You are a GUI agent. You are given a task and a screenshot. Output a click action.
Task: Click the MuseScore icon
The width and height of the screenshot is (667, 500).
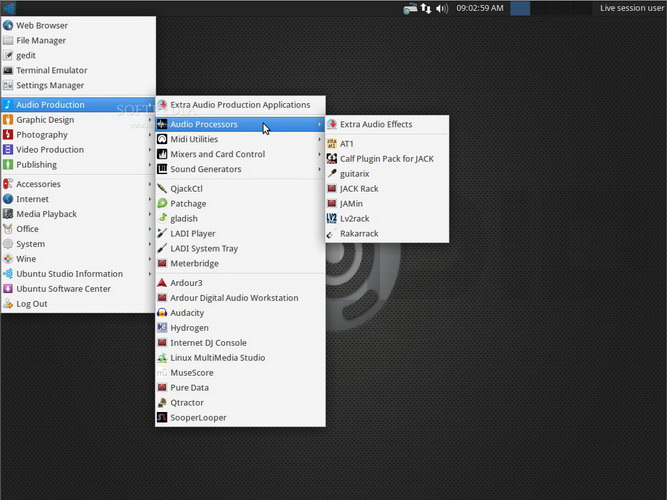pos(162,373)
